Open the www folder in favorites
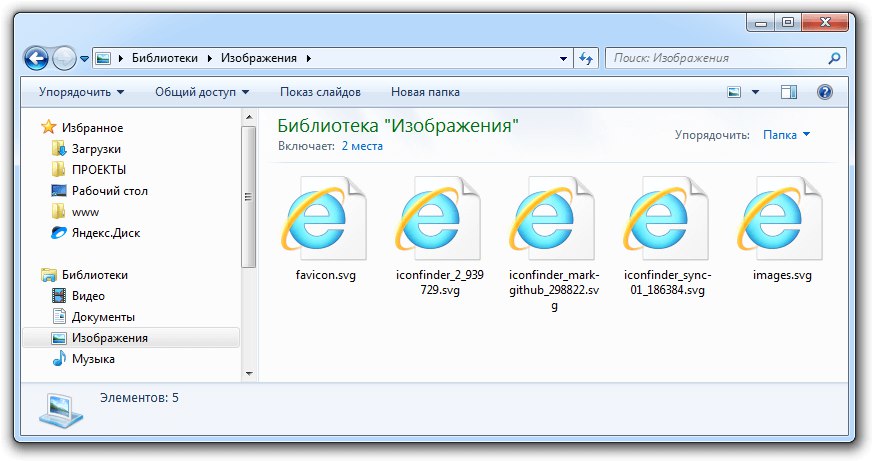Viewport: 873px width, 461px height. click(85, 212)
